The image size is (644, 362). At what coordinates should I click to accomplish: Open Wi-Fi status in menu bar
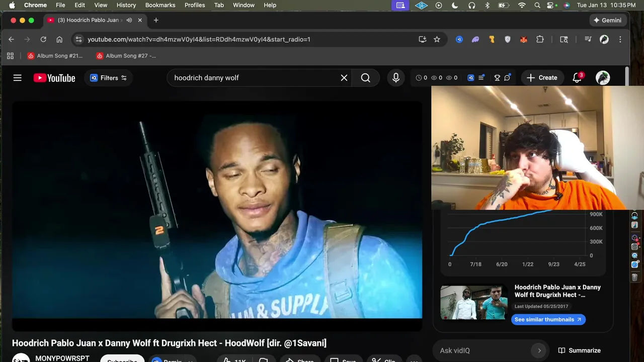pos(522,5)
